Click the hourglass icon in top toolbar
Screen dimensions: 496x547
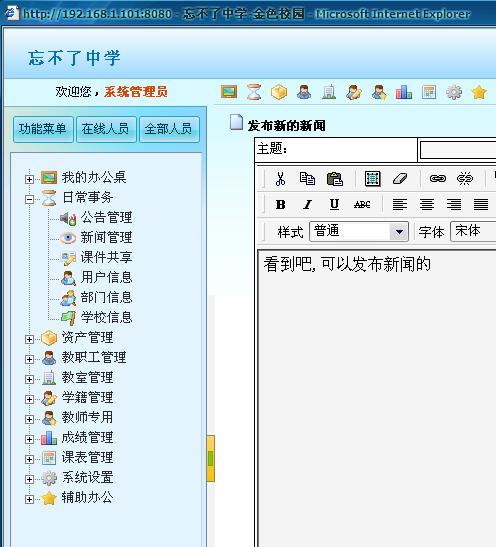pyautogui.click(x=254, y=92)
